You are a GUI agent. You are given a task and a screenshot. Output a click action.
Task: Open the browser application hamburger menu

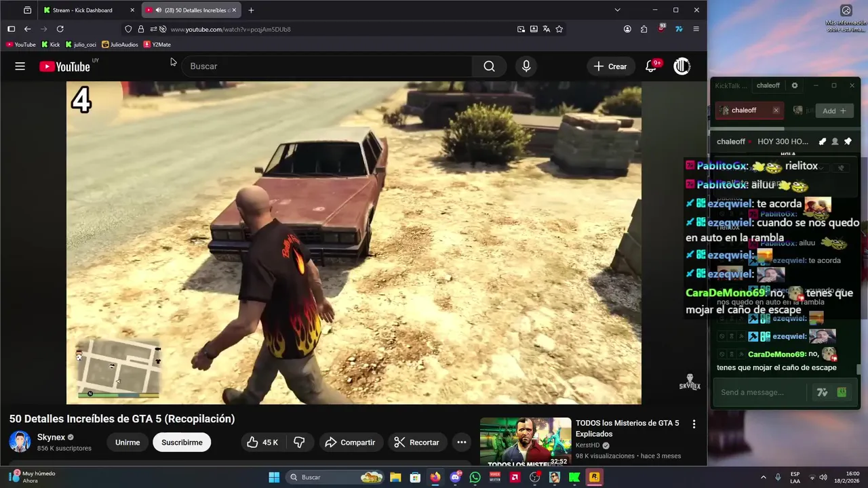click(696, 29)
